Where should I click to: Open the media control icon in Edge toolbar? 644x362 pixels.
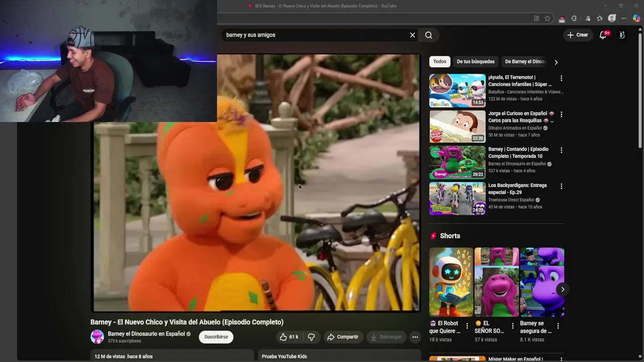coord(588,19)
